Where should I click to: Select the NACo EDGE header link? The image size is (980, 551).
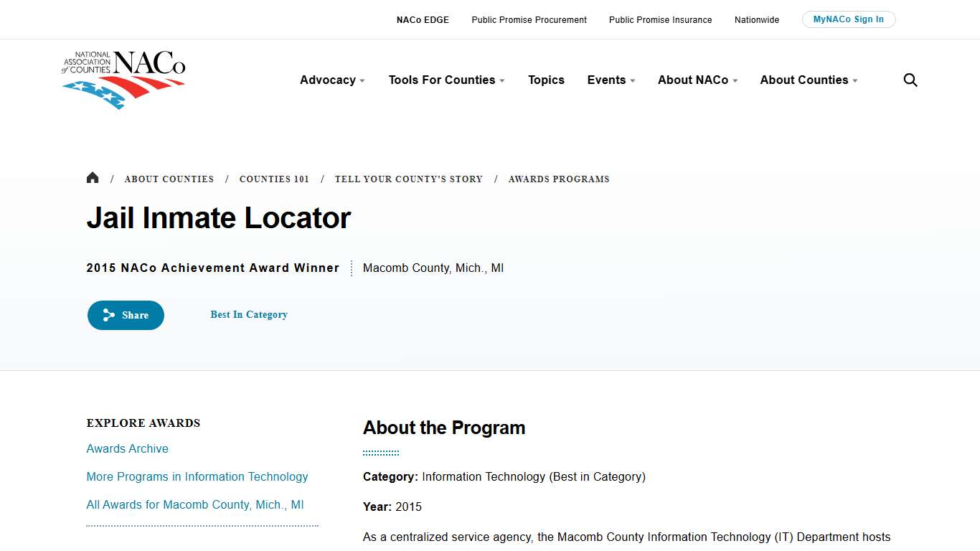[x=423, y=20]
